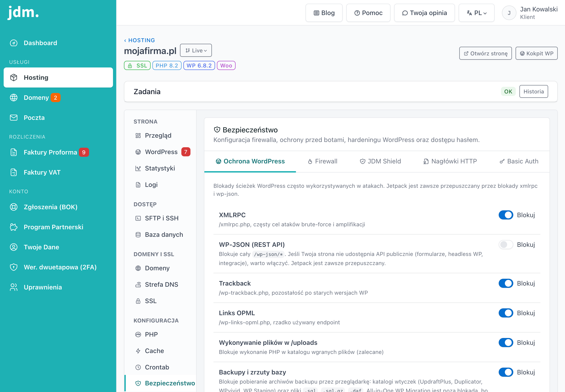
Task: Open the JDM Shield tab
Action: pyautogui.click(x=380, y=161)
